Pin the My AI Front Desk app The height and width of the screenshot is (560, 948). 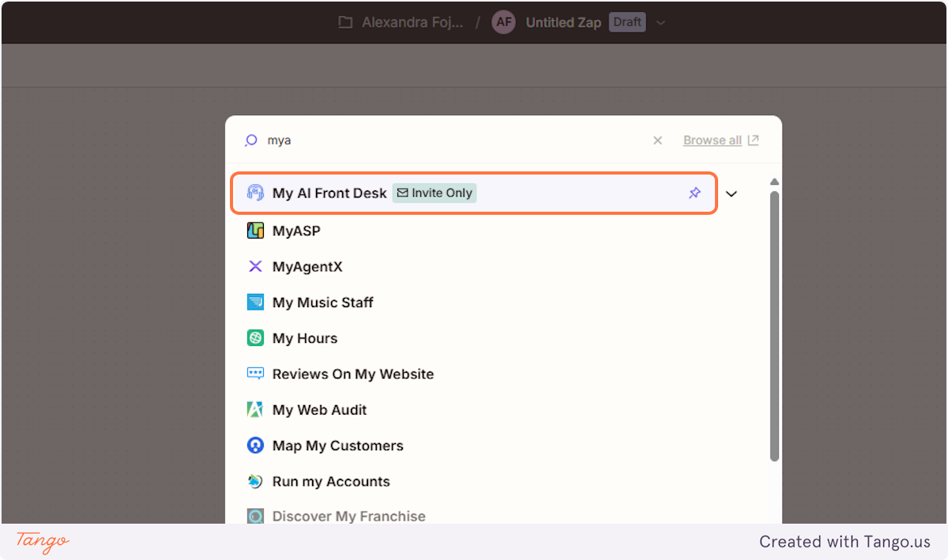[x=694, y=193]
